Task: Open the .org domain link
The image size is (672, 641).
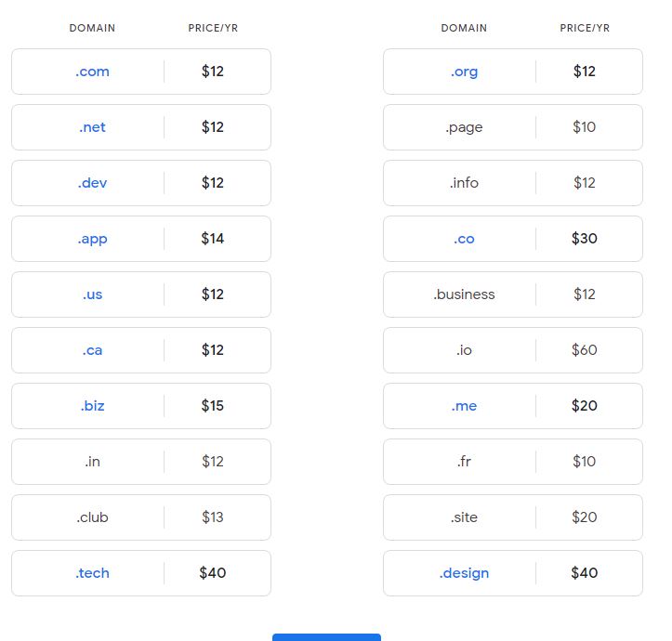Action: pos(464,72)
